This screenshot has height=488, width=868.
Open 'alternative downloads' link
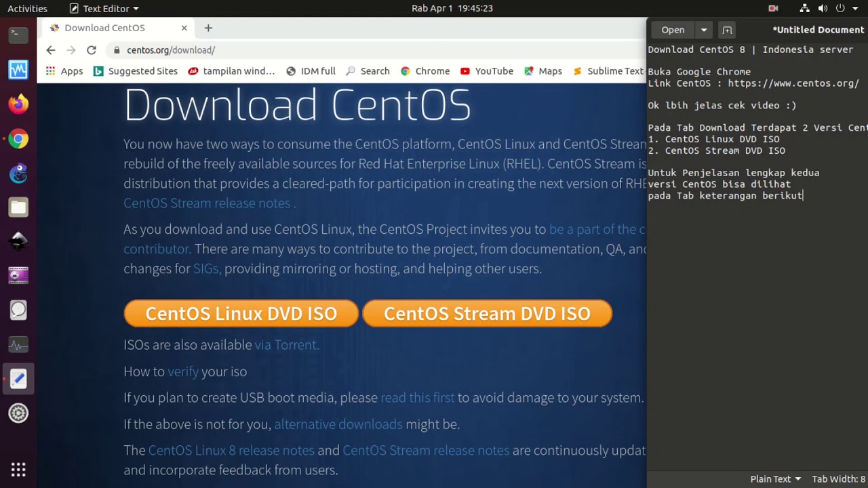pos(338,424)
